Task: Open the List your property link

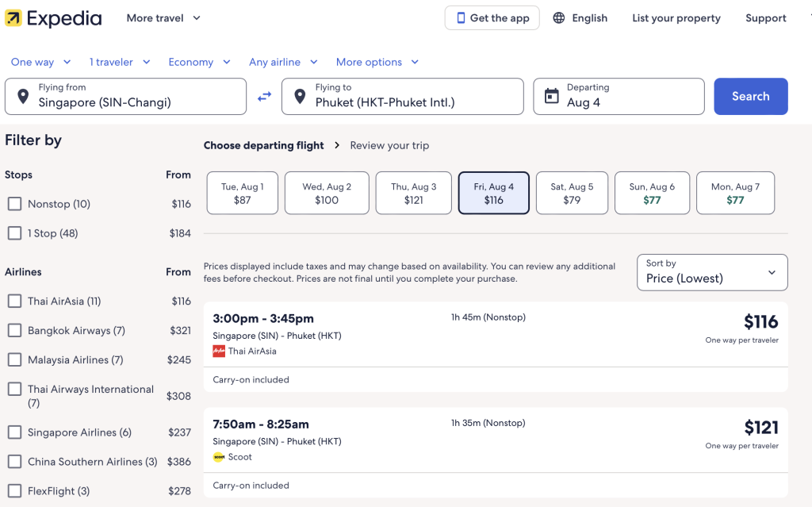Action: [x=676, y=18]
